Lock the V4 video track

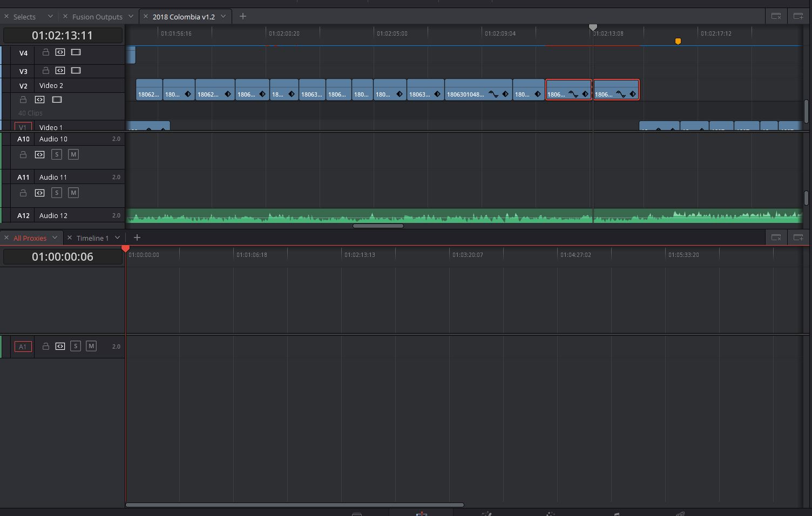[46, 52]
